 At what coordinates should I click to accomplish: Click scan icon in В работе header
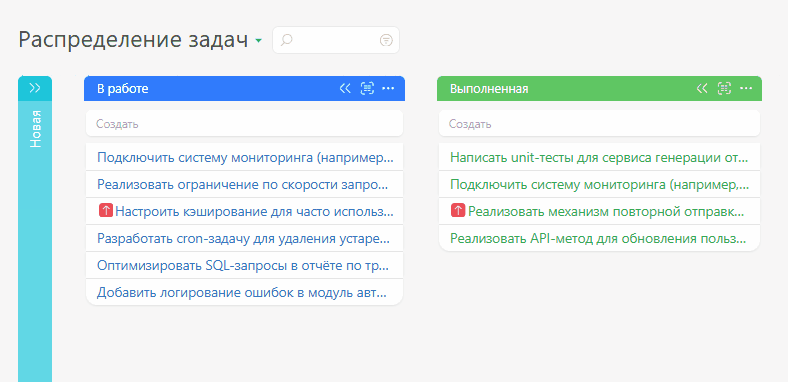[x=367, y=89]
